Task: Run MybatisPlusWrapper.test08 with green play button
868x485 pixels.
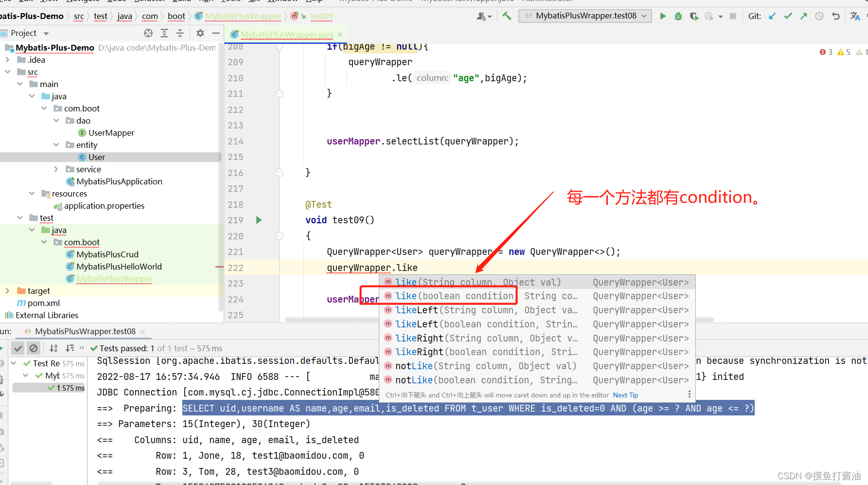Action: click(663, 16)
